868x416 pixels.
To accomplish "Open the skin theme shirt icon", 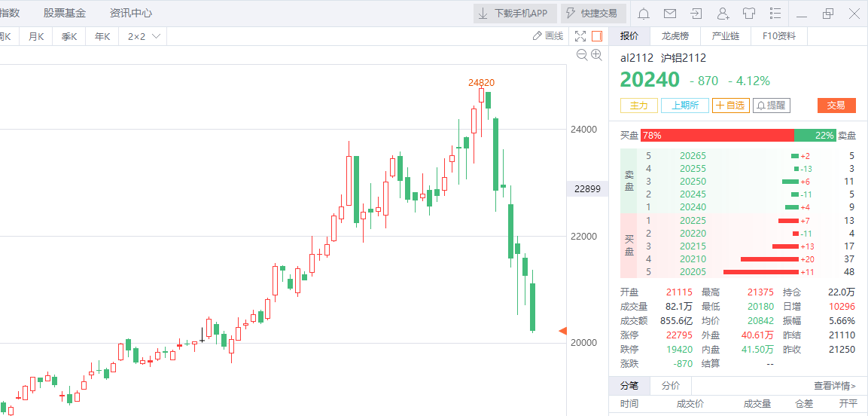I will pos(749,14).
